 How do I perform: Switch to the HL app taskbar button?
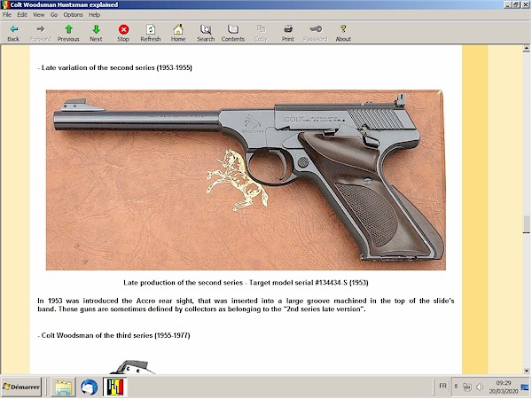click(115, 387)
